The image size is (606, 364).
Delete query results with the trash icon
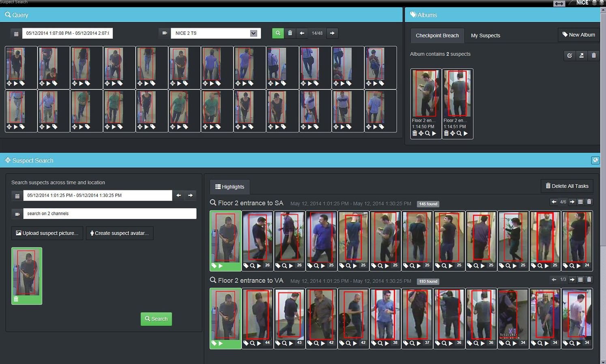click(290, 33)
